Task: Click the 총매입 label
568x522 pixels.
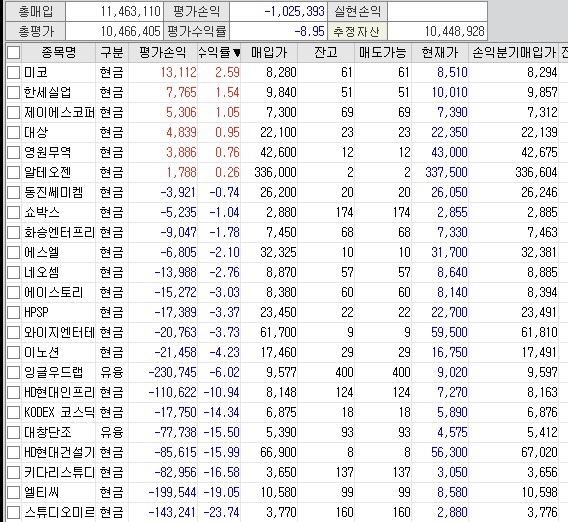Action: pos(36,12)
